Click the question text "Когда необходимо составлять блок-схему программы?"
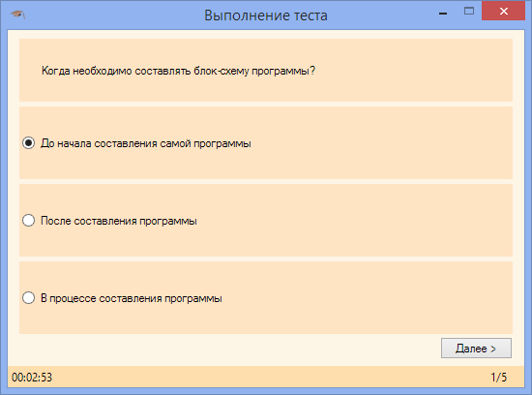This screenshot has height=395, width=532. (179, 71)
